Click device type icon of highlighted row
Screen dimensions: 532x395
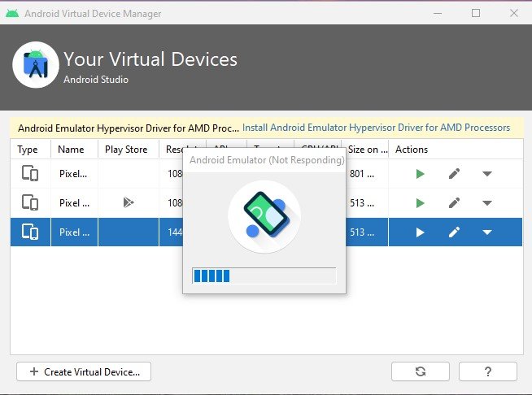[x=30, y=232]
